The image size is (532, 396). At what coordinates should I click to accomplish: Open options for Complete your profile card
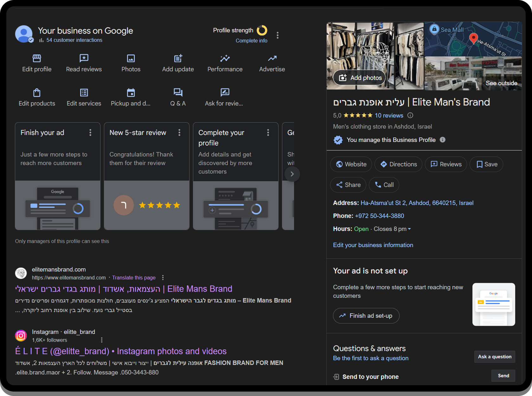click(x=268, y=133)
